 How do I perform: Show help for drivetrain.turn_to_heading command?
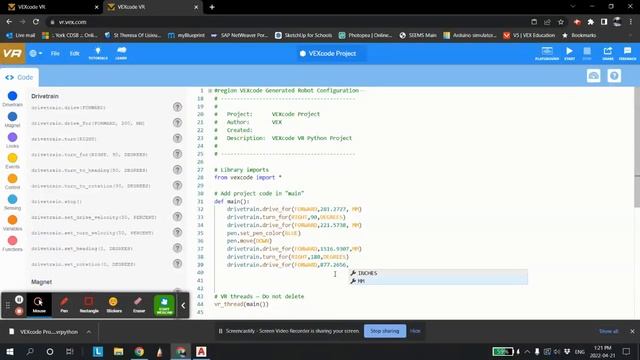(x=177, y=169)
